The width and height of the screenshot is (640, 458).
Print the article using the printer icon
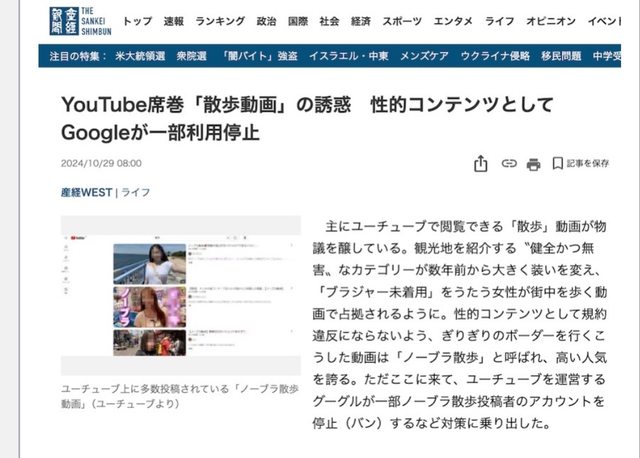(534, 163)
